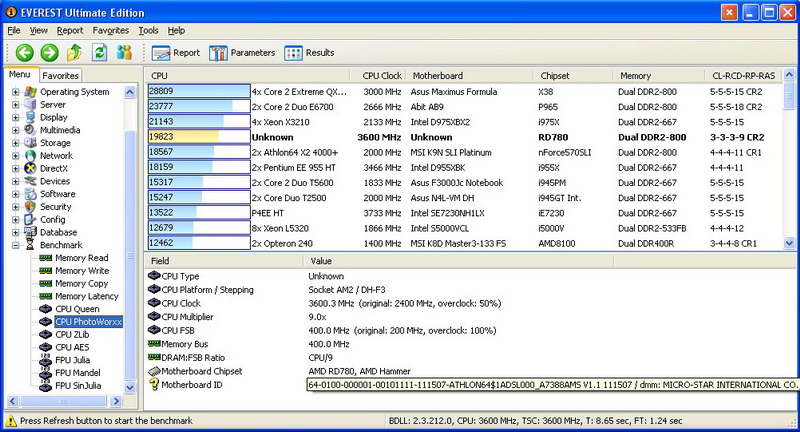
Task: Click the Motherboard ID question mark icon
Action: (x=154, y=385)
